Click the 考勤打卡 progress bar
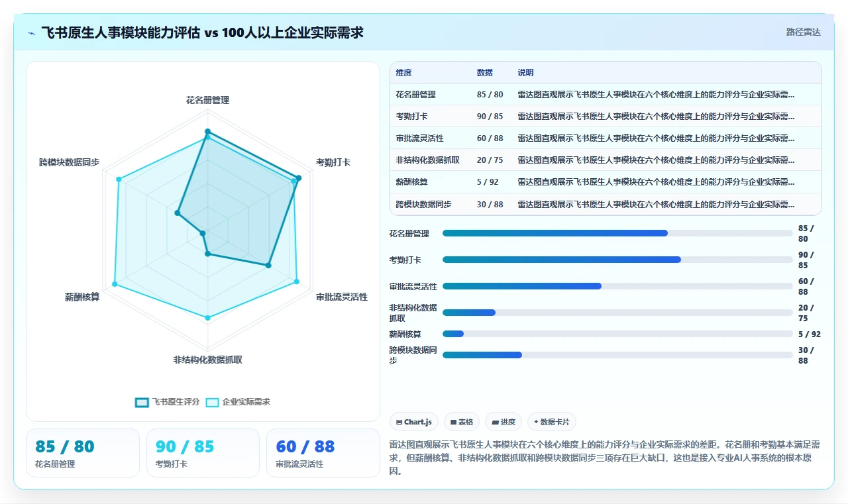 (x=617, y=260)
